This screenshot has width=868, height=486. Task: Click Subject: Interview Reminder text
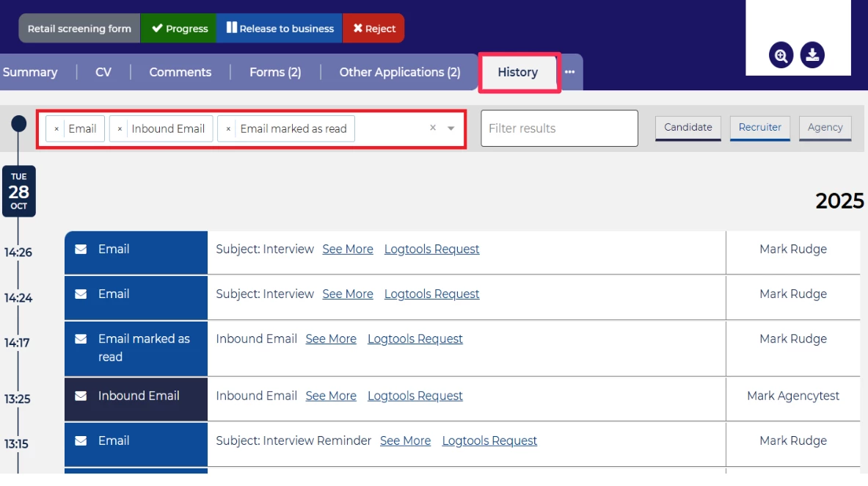pyautogui.click(x=293, y=441)
